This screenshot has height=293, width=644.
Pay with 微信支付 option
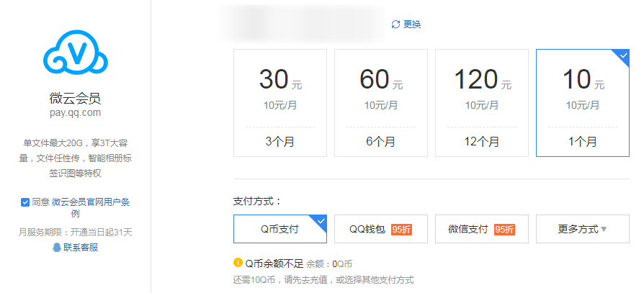tap(468, 229)
